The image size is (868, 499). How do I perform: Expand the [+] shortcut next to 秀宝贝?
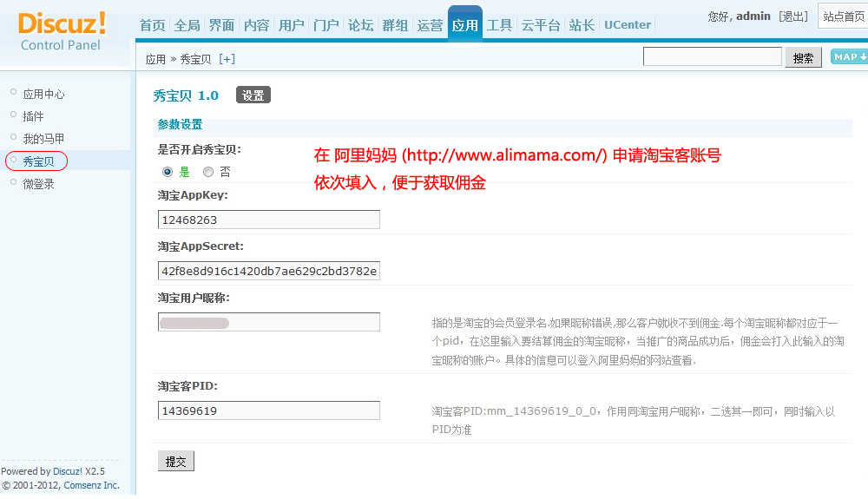pyautogui.click(x=227, y=59)
